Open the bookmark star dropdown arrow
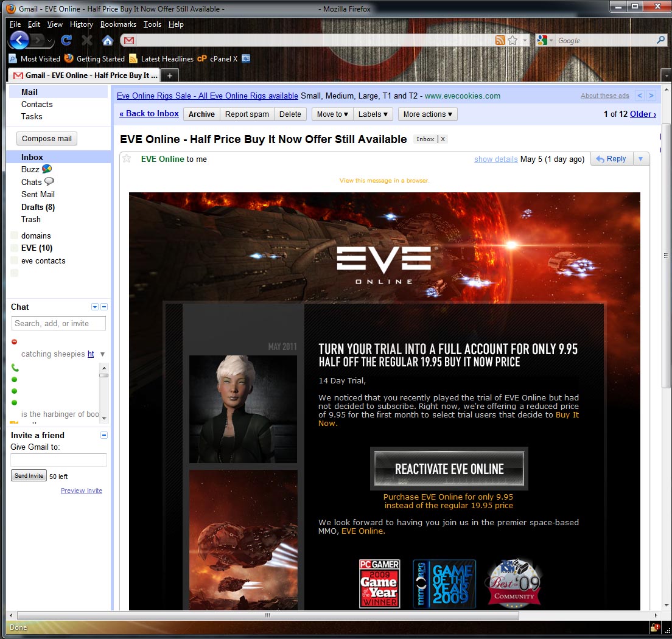This screenshot has height=639, width=672. [525, 40]
